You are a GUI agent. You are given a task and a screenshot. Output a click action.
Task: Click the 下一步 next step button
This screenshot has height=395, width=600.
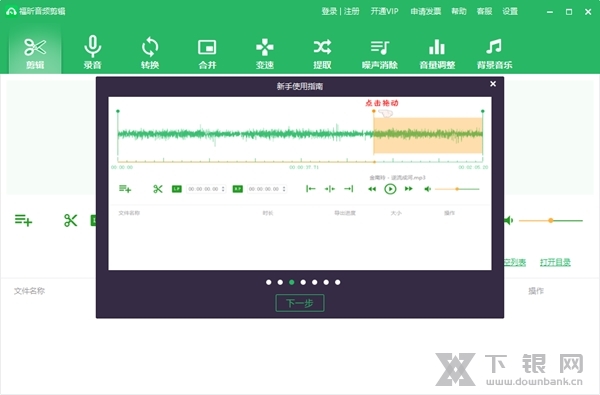pyautogui.click(x=300, y=303)
